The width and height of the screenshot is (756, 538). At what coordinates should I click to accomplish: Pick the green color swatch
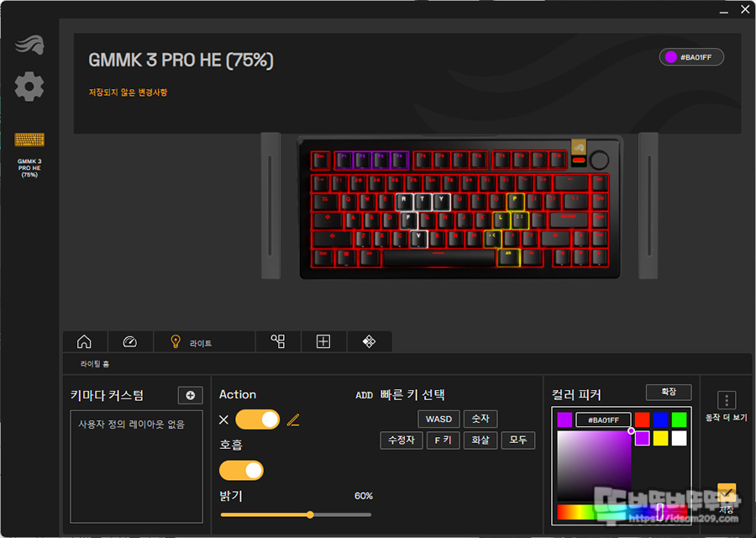[679, 419]
